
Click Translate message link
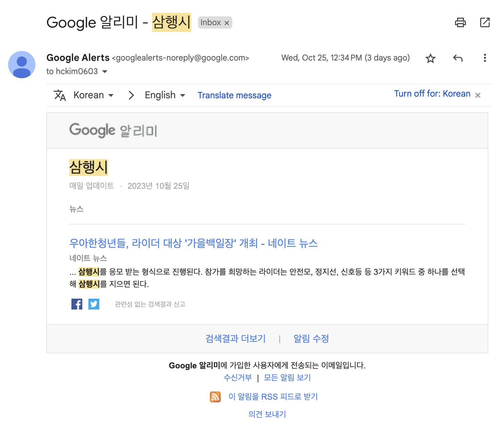(x=234, y=95)
